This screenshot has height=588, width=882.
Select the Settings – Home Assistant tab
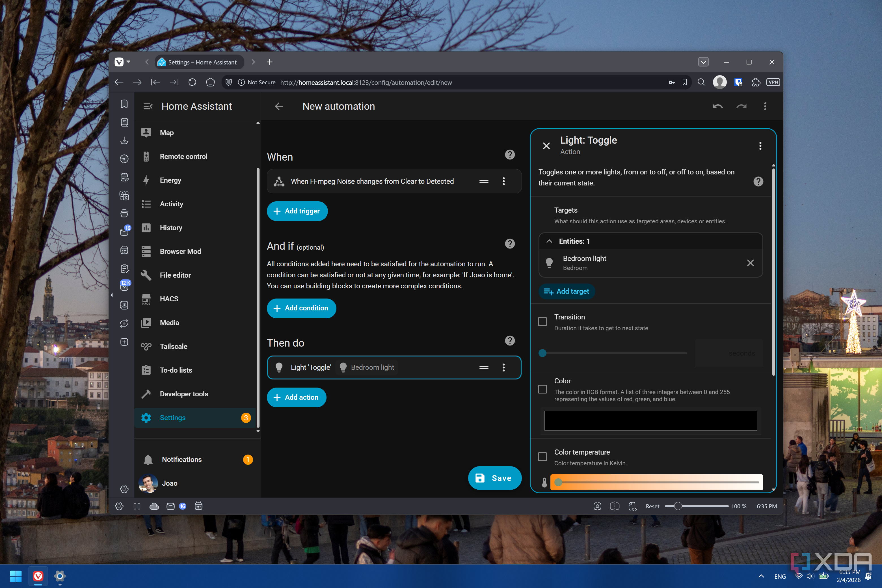pos(199,62)
